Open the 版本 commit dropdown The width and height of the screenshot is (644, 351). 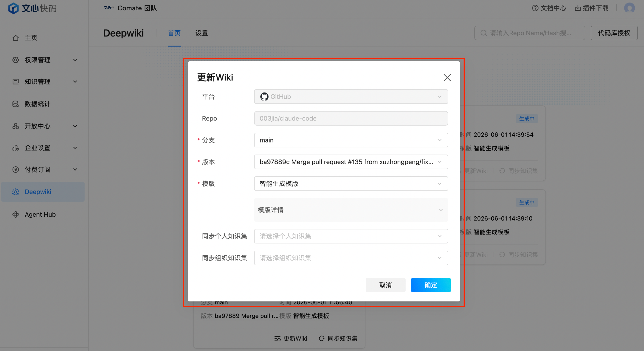pos(351,162)
